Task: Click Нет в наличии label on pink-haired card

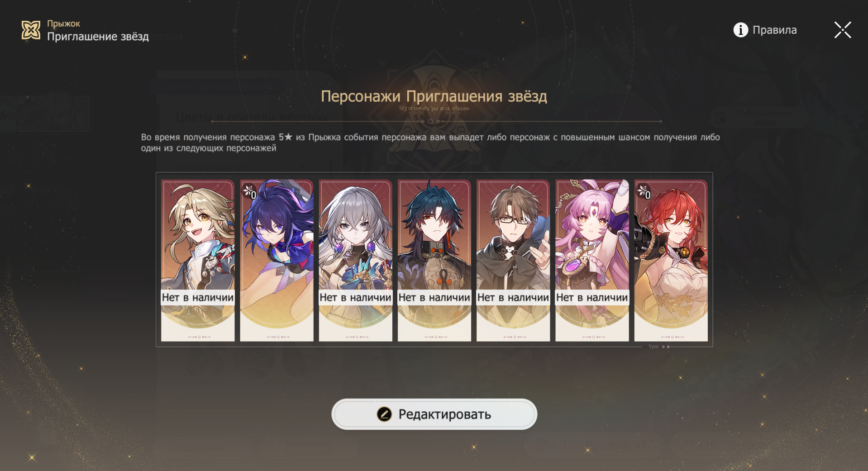Action: point(592,297)
